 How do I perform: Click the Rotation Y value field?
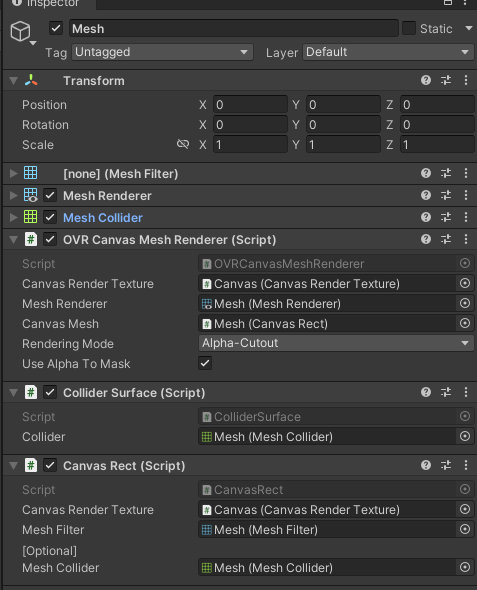click(343, 125)
